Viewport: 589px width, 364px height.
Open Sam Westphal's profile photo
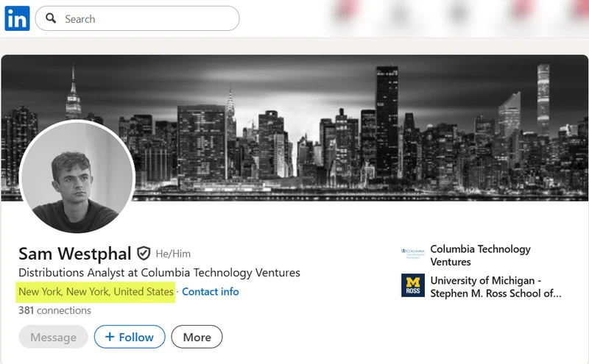(77, 177)
